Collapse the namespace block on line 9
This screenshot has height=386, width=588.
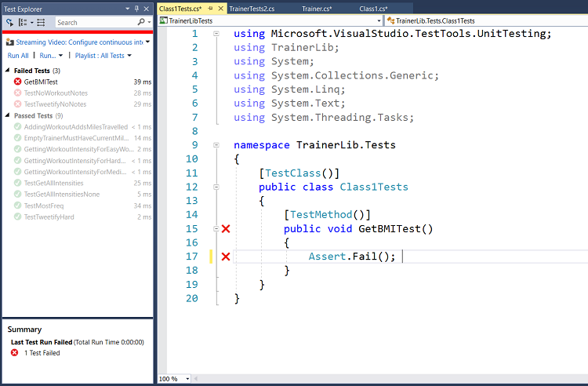(x=216, y=145)
